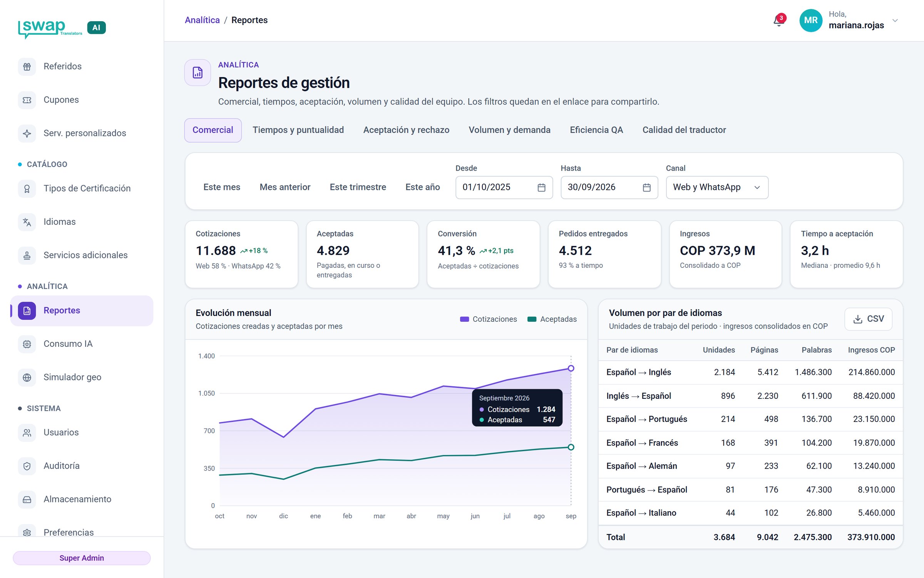Click the Hasta date field 30/09/2026
924x578 pixels.
[x=609, y=187]
